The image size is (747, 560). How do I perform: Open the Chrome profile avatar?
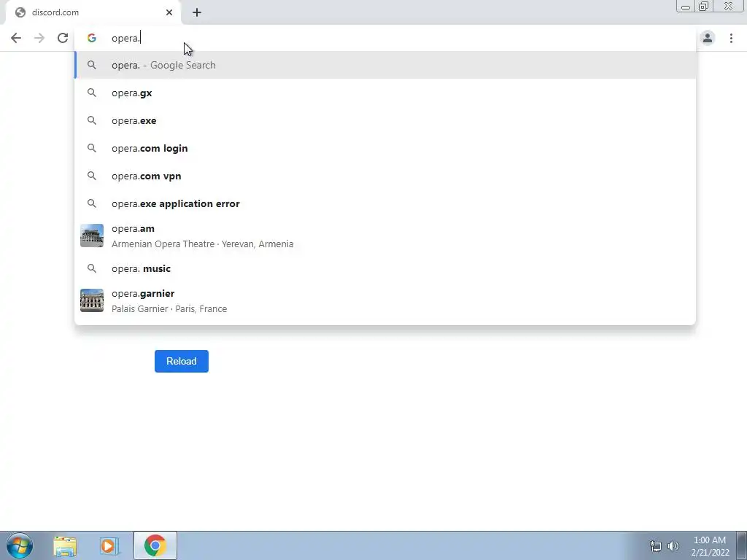708,38
